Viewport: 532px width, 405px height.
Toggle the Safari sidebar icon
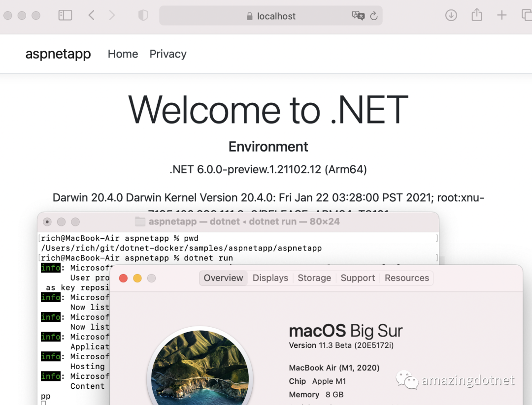tap(65, 15)
